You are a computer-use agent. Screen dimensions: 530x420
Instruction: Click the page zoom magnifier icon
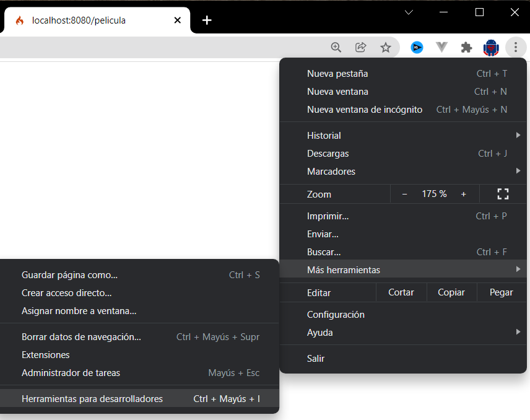[x=336, y=47]
